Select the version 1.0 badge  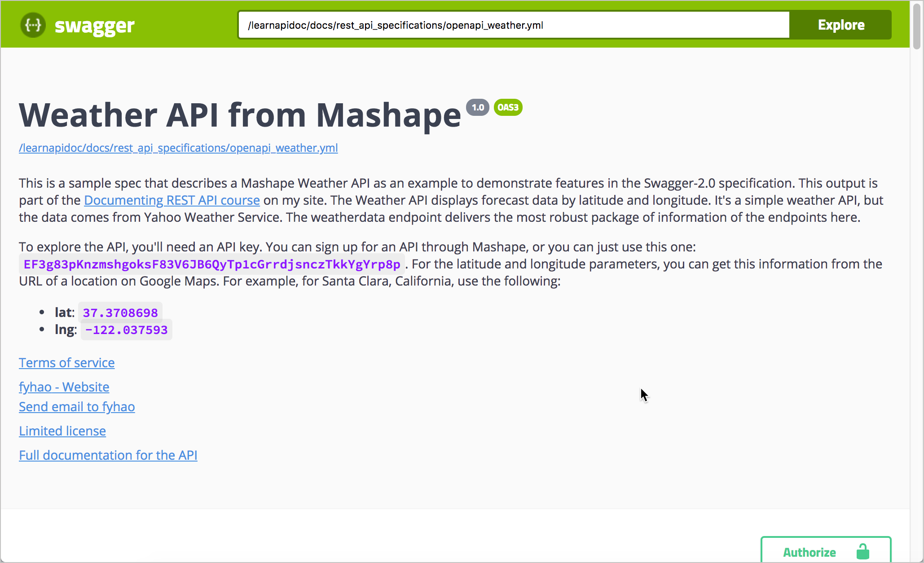pyautogui.click(x=477, y=107)
